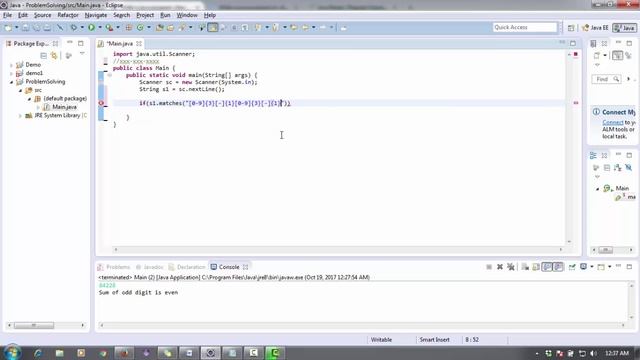Screen dimensions: 640x360
Task: Click Collapse All icon in Package Explorer
Action: 43,56
